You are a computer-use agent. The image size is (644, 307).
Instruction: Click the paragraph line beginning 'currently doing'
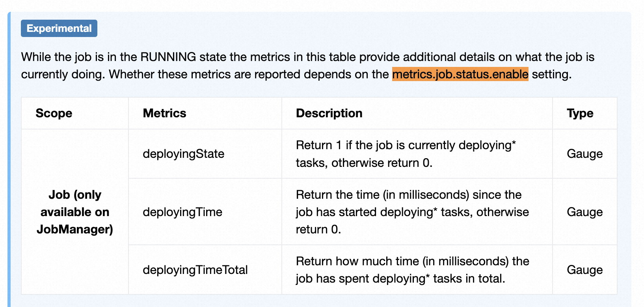click(296, 74)
